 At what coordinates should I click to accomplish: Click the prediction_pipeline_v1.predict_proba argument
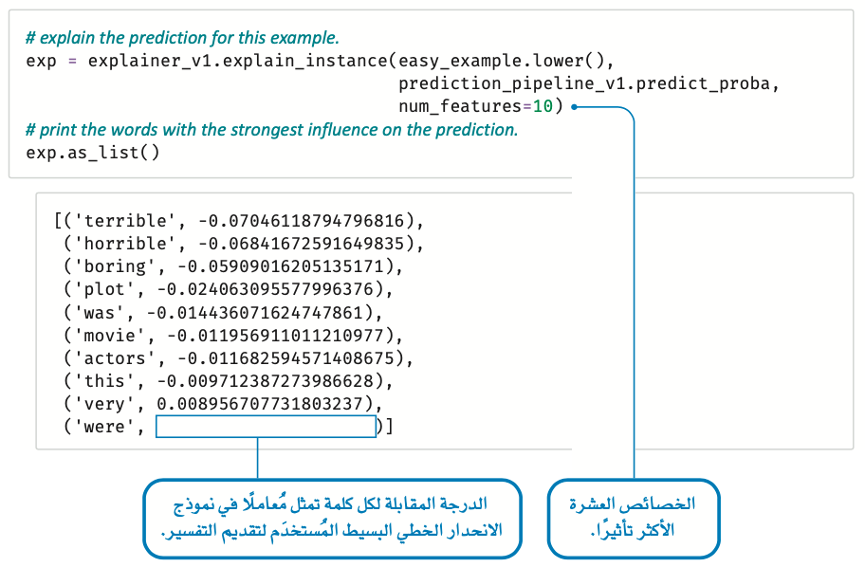coord(588,84)
